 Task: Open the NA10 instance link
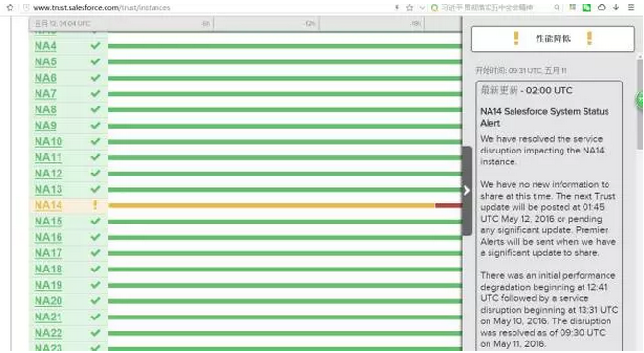tap(48, 142)
